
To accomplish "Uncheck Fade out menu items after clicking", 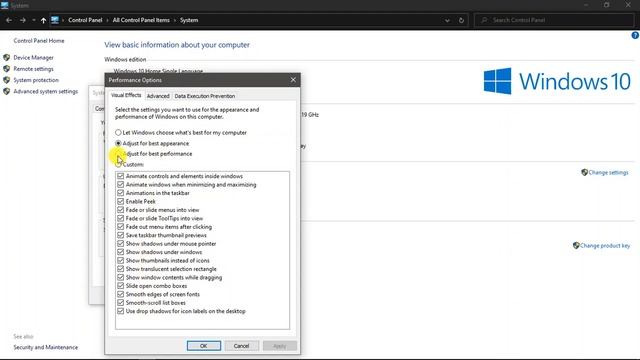I will (120, 227).
